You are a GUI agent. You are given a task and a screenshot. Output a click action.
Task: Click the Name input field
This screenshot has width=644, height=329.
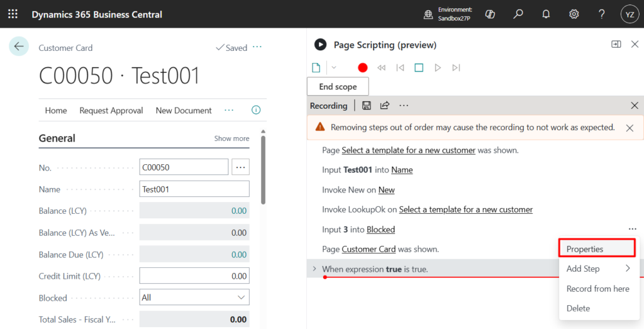point(194,189)
